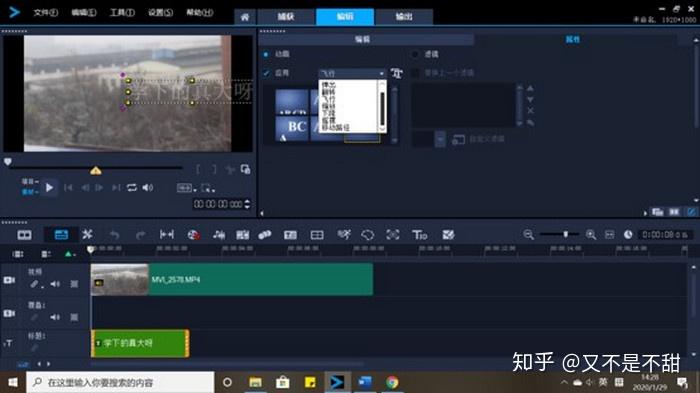Select the 动画 animation radio button
700x393 pixels.
(266, 54)
